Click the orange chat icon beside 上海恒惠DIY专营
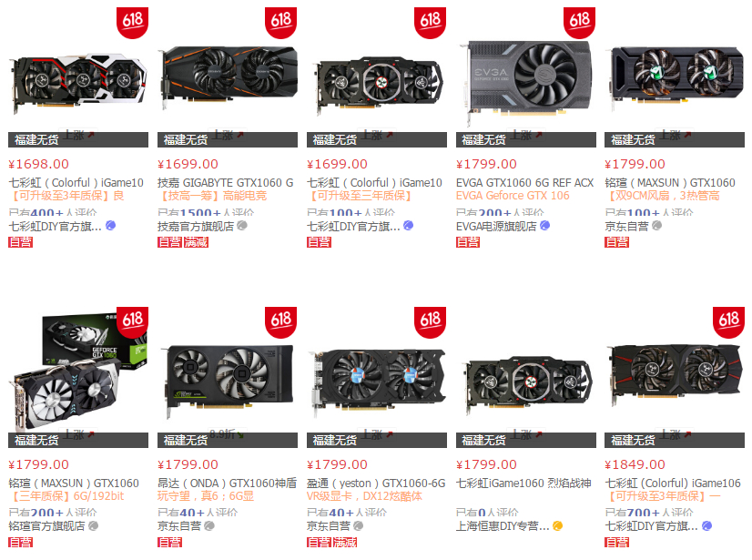The width and height of the screenshot is (752, 560). pos(557,526)
